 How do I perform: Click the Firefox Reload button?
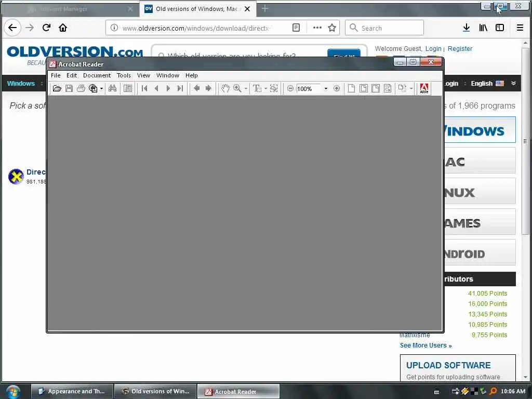click(46, 28)
